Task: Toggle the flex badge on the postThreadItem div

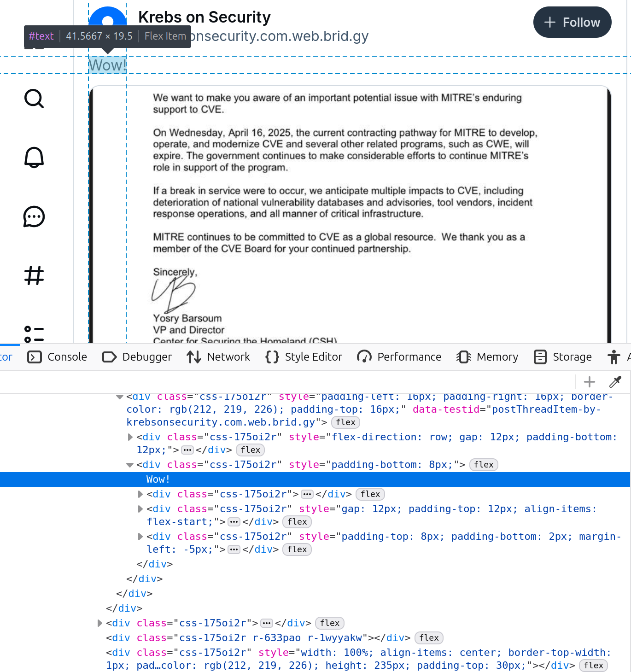Action: 345,422
